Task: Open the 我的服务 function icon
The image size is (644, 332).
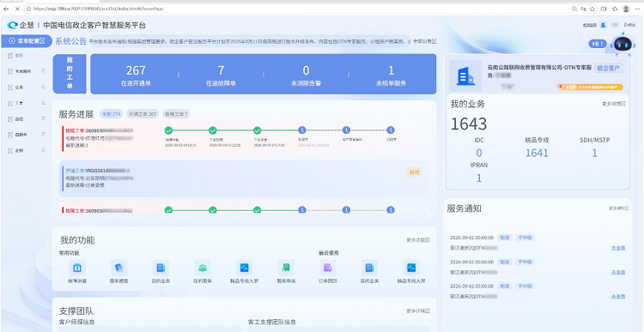Action: [x=203, y=268]
